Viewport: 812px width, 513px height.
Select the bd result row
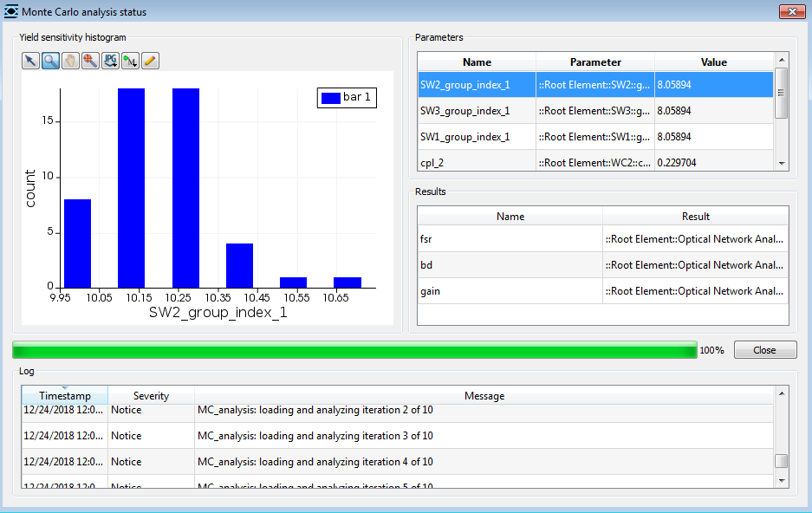pyautogui.click(x=603, y=265)
